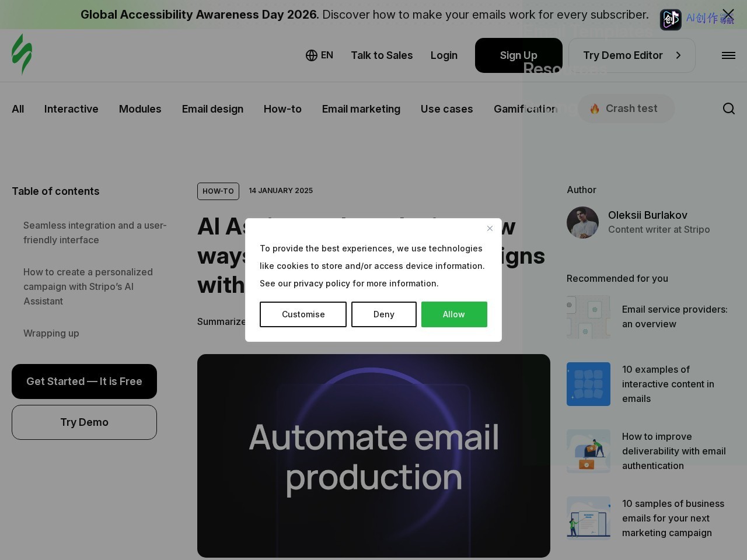Click the HOW-TO article tag
This screenshot has width=747, height=560.
coord(218,191)
